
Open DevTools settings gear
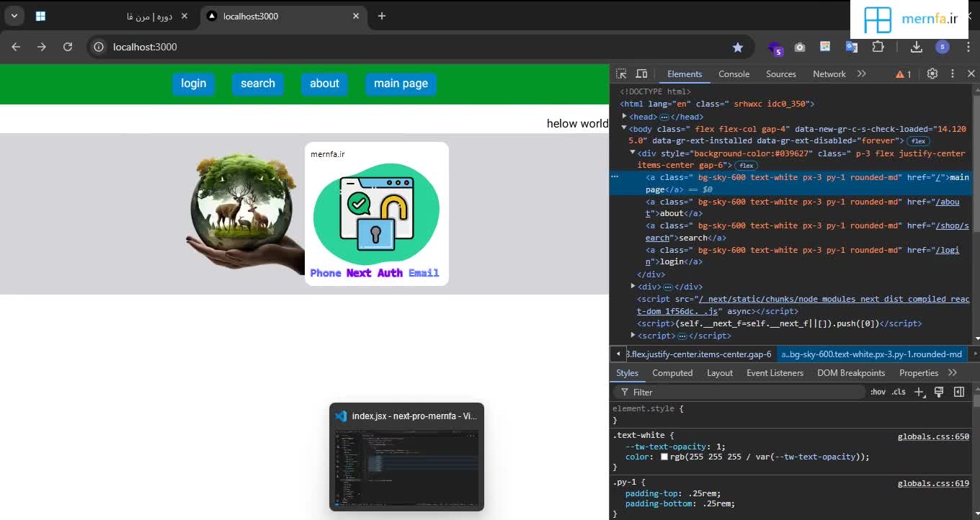[x=932, y=74]
